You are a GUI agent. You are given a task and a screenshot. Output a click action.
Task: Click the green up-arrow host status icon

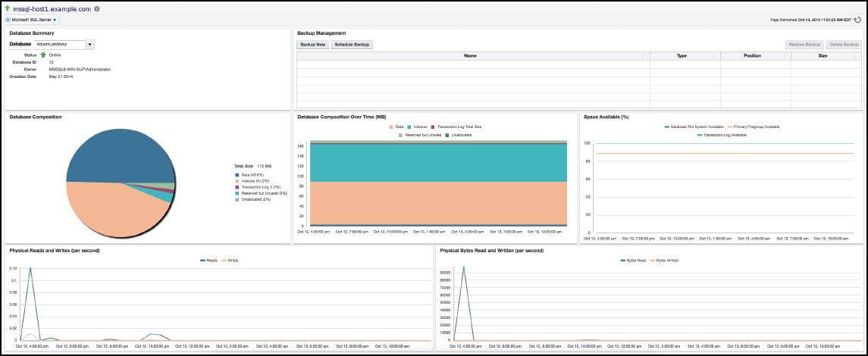tap(7, 9)
